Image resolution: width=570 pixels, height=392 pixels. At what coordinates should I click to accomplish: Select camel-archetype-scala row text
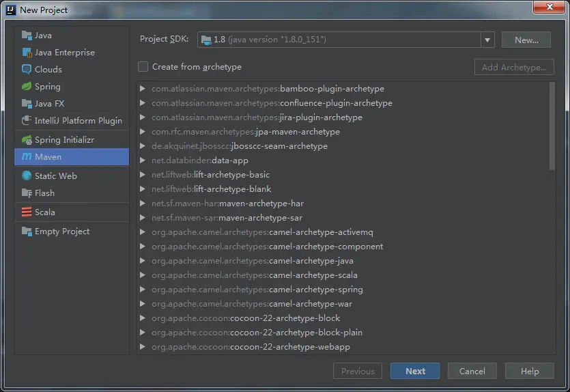pyautogui.click(x=255, y=275)
